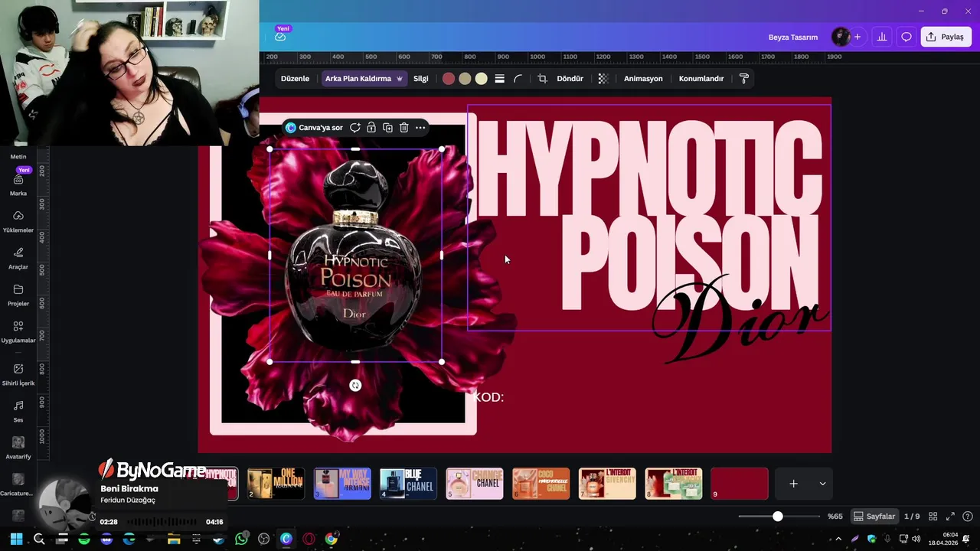The height and width of the screenshot is (551, 980).
Task: Select the My Way Intense page 3 thumbnail
Action: pos(342,484)
